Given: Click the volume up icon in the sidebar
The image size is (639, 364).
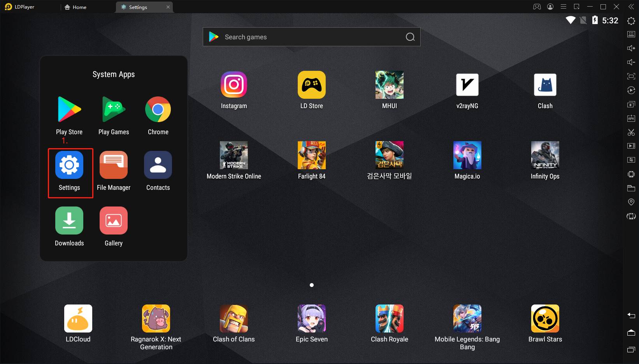Looking at the screenshot, I should [x=631, y=48].
